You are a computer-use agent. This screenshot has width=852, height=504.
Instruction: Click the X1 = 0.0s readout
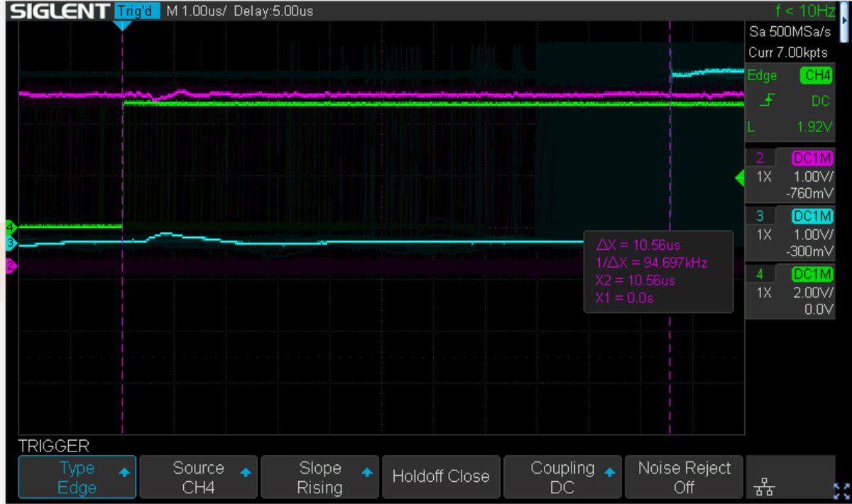(x=624, y=298)
